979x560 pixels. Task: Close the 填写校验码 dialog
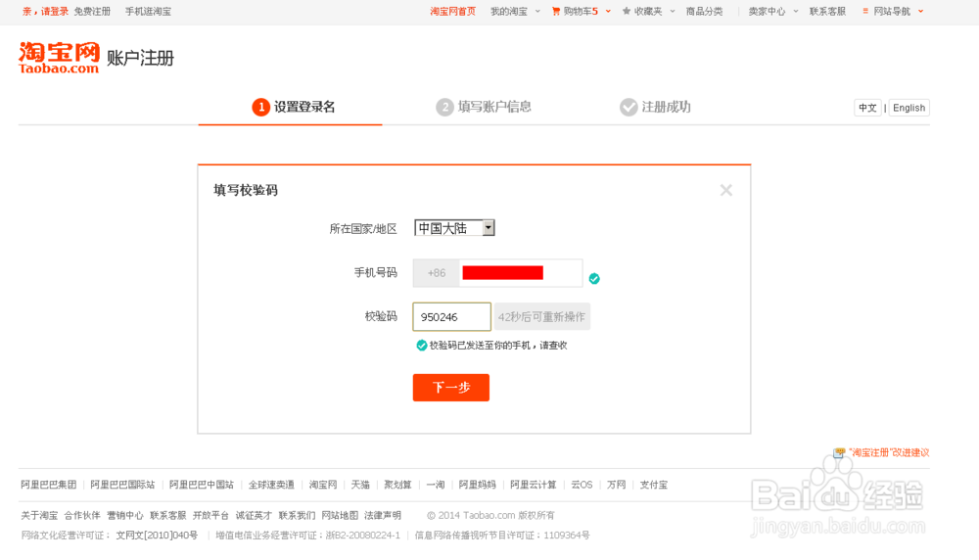coord(725,190)
